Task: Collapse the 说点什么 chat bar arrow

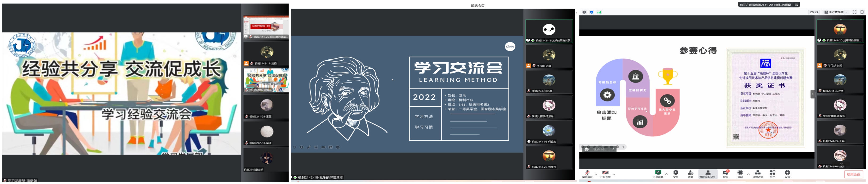Action: click(613, 149)
